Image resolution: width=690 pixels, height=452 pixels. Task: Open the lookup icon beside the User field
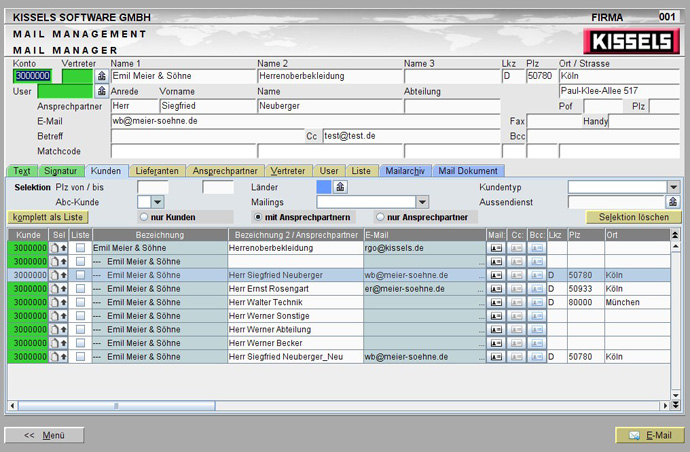tap(102, 91)
